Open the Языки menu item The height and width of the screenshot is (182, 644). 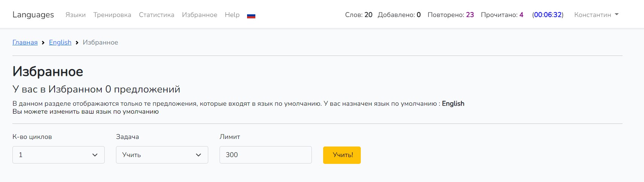(75, 15)
